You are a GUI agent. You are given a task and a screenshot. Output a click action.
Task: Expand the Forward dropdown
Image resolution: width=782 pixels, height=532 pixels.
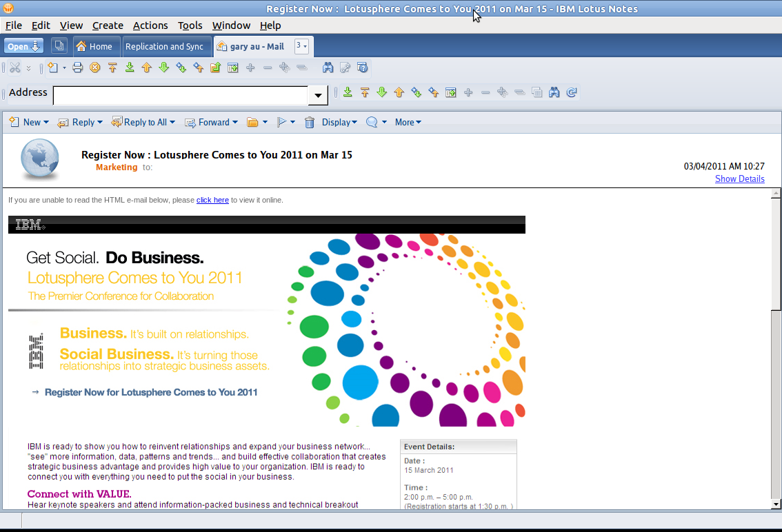tap(235, 122)
